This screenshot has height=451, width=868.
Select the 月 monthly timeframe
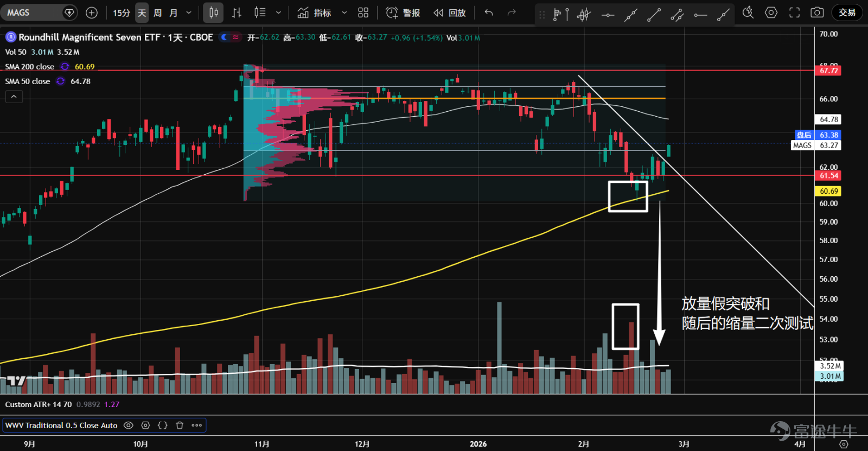(174, 12)
